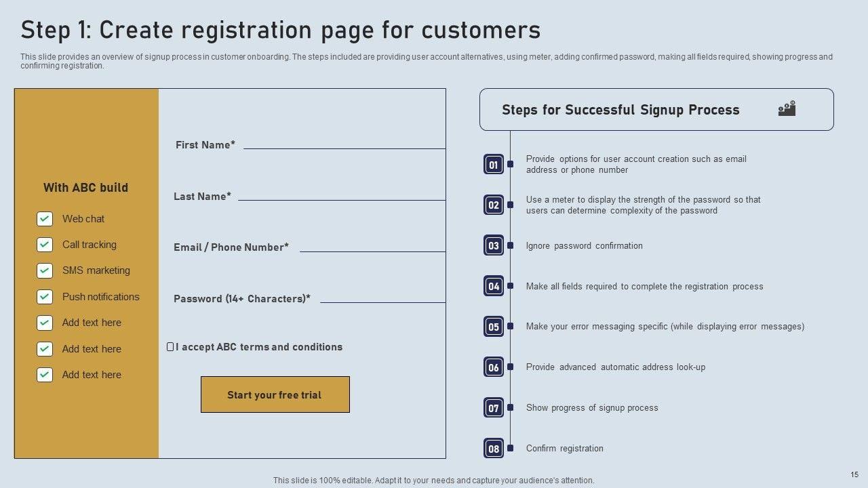Click the step 07 number badge

coord(494,408)
